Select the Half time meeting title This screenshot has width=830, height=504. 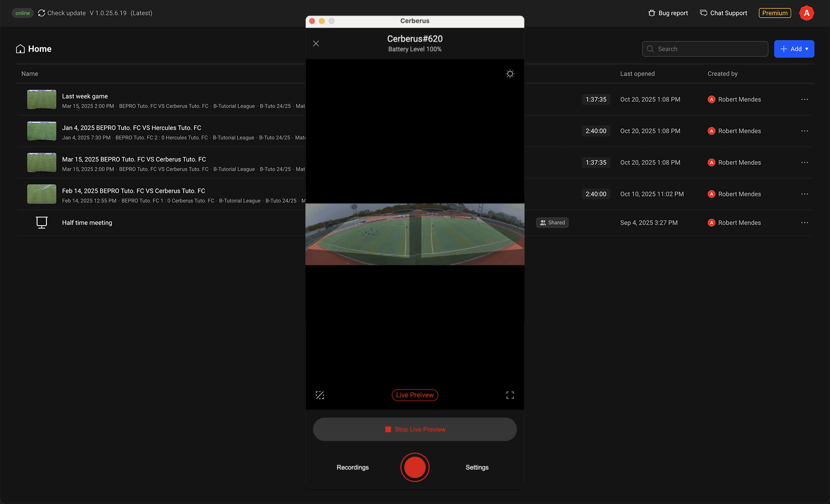click(87, 222)
